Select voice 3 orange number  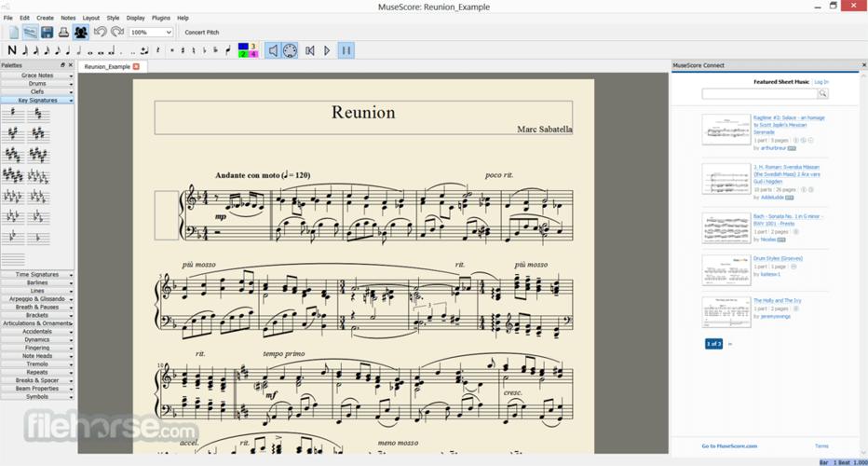(x=253, y=47)
